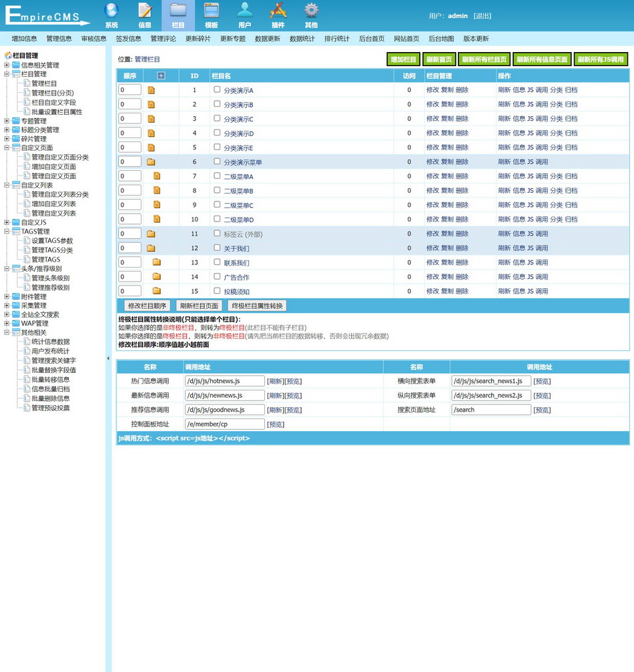
Task: Click the 热门信息调用 address field
Action: [225, 381]
